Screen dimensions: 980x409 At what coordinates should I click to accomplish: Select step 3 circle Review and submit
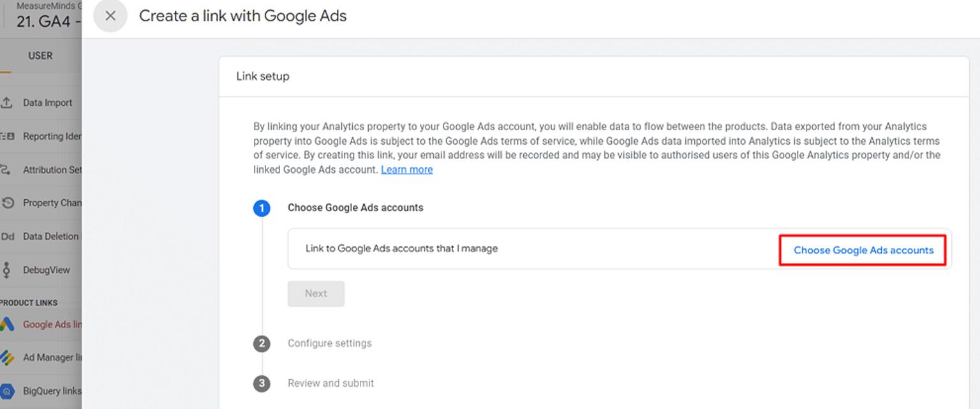[262, 383]
